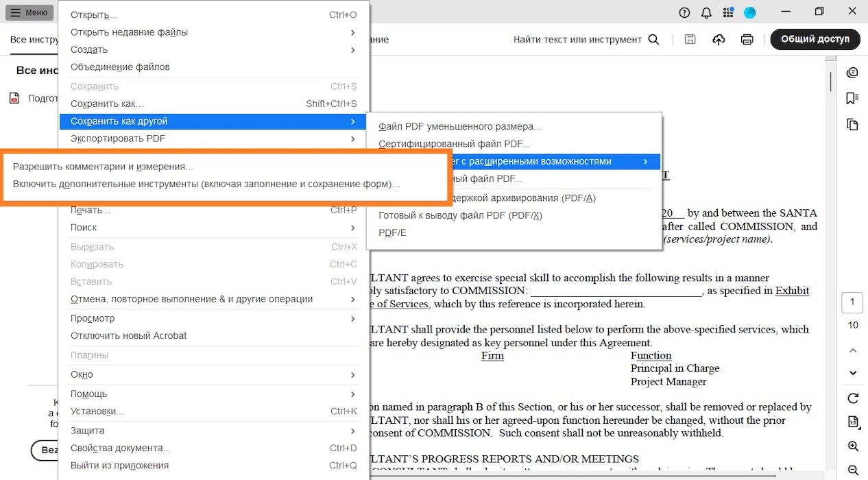Select Готовый к выводу файл PDF (PDF/X)
Screen dimensions: 868x480
514,215
